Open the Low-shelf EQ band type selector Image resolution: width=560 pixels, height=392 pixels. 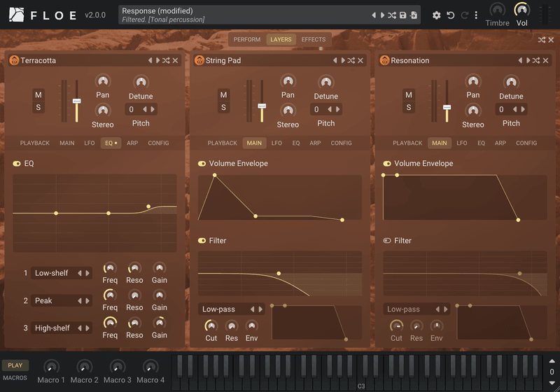62,273
